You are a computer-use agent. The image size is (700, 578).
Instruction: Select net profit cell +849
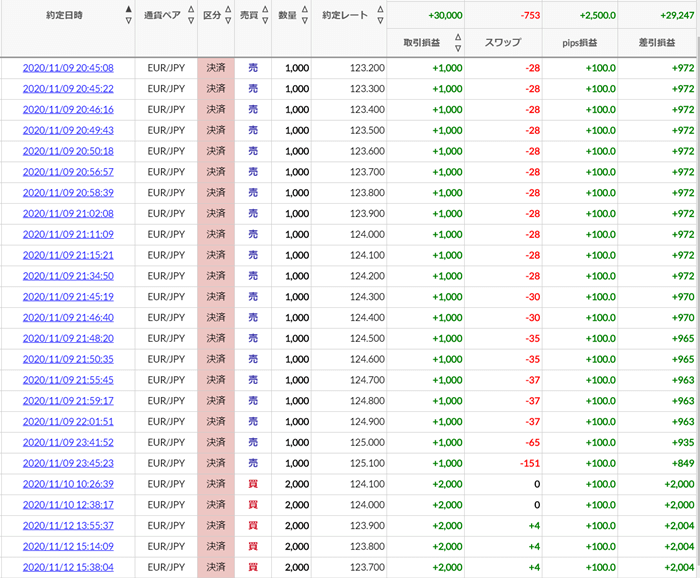[683, 463]
